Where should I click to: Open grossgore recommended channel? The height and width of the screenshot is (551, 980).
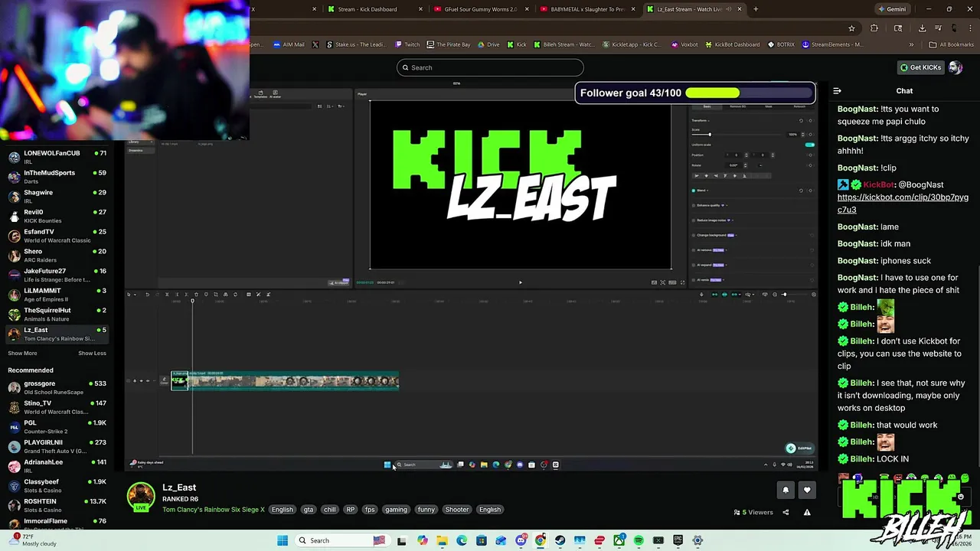[x=57, y=387]
